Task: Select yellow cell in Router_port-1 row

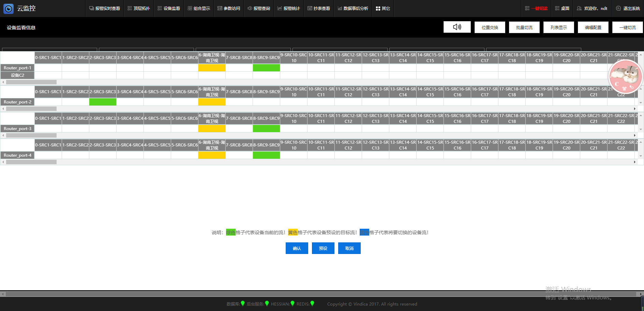Action: pos(212,68)
